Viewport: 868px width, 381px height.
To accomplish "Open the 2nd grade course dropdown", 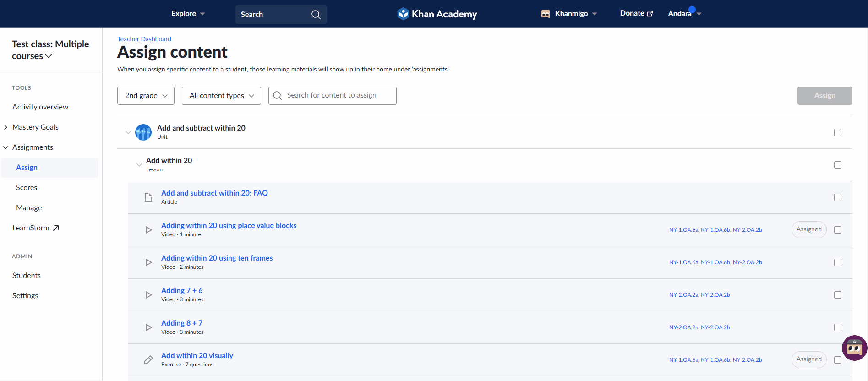I will (146, 96).
